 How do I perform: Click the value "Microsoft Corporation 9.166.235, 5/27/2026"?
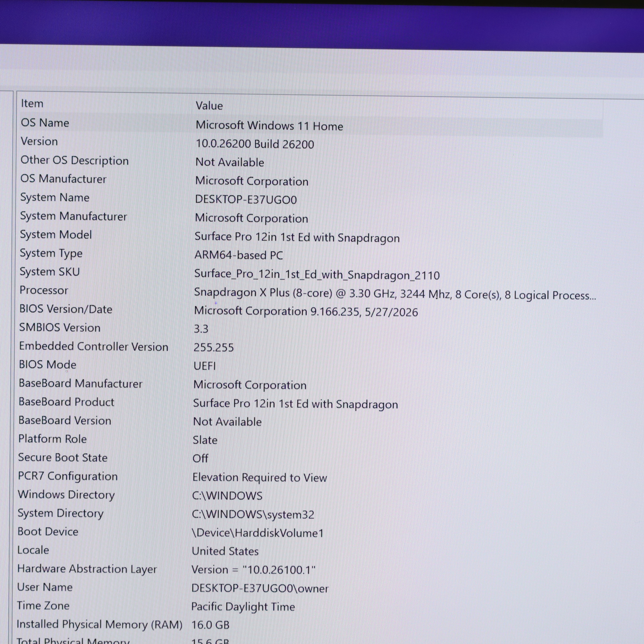point(306,312)
